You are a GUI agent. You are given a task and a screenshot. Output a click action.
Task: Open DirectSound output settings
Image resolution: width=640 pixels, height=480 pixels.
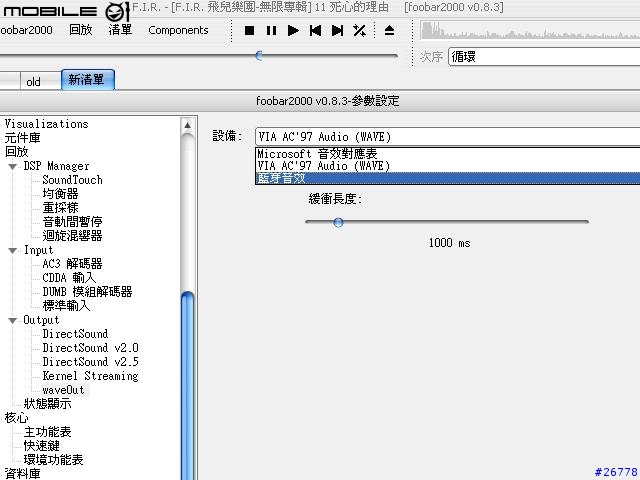point(75,334)
